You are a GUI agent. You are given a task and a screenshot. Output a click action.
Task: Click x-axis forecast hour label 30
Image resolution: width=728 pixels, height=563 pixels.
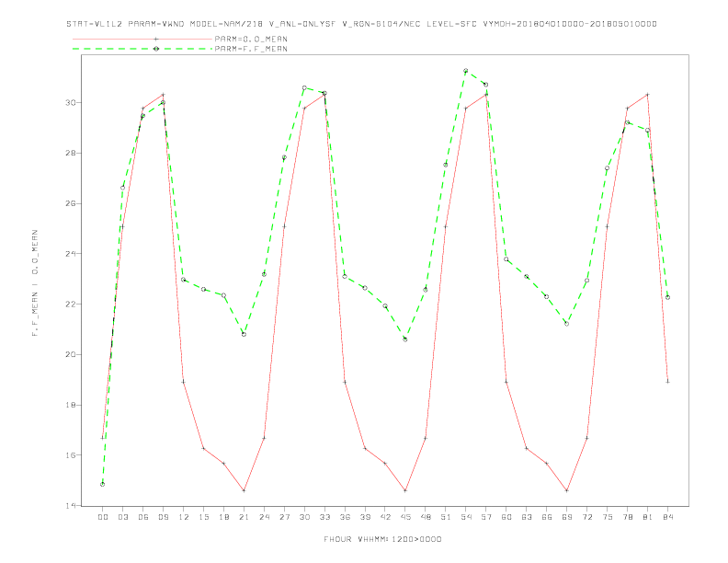(x=304, y=517)
